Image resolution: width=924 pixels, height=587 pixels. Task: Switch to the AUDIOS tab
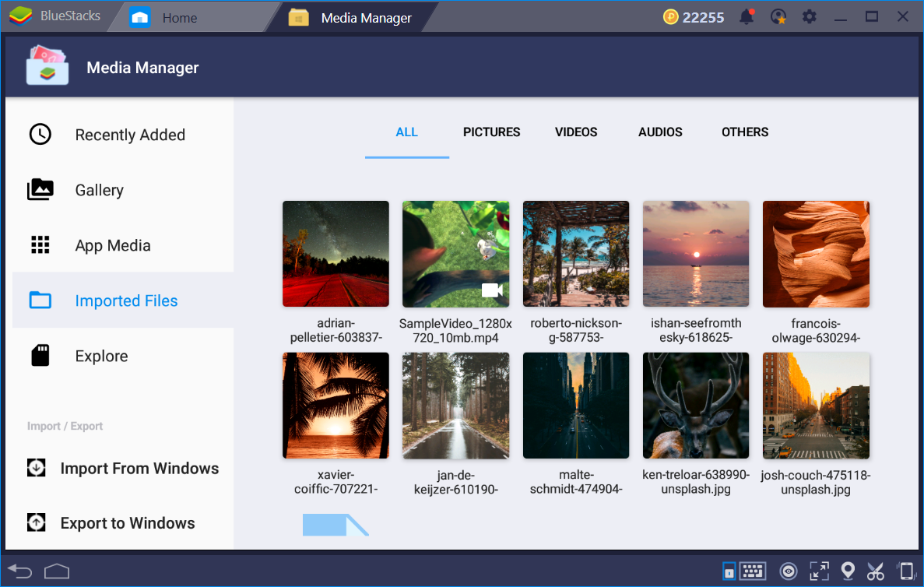[x=660, y=132]
